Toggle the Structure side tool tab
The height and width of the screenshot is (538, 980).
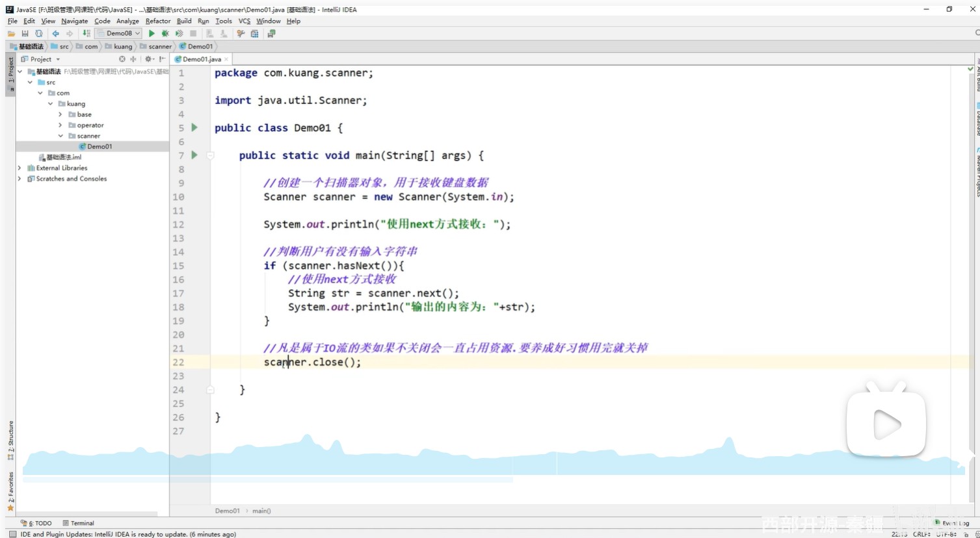pos(10,440)
